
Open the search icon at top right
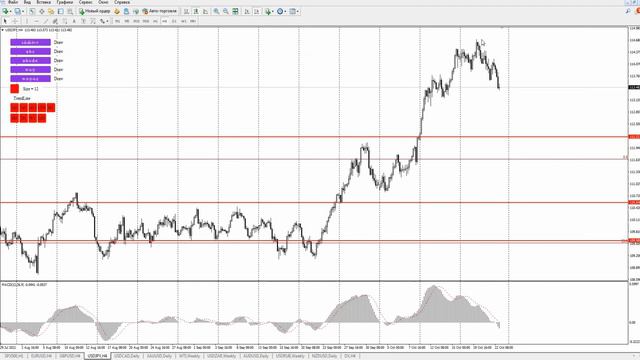[628, 11]
